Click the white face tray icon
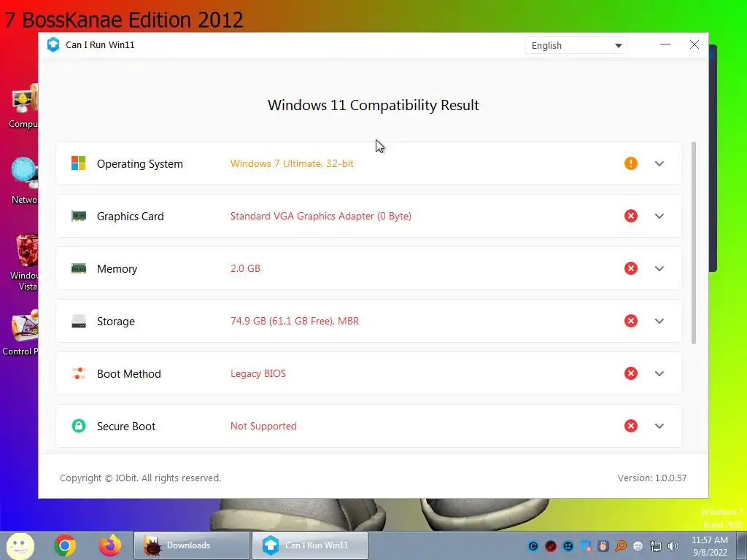Viewport: 747px width, 560px height. pos(638,546)
